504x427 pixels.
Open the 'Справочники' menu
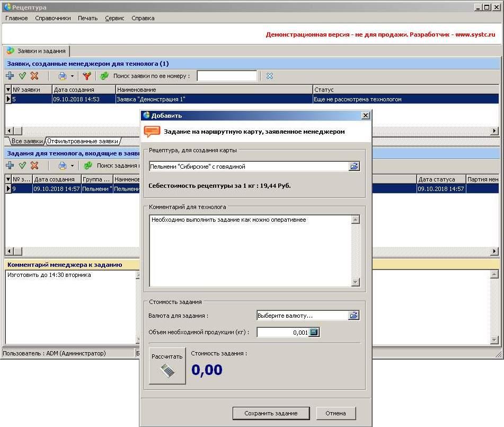click(x=53, y=18)
